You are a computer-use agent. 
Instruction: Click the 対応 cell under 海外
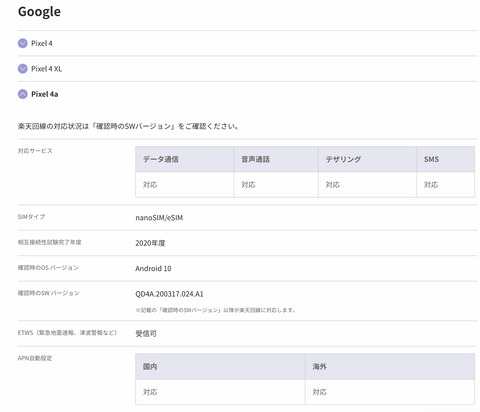click(x=390, y=392)
